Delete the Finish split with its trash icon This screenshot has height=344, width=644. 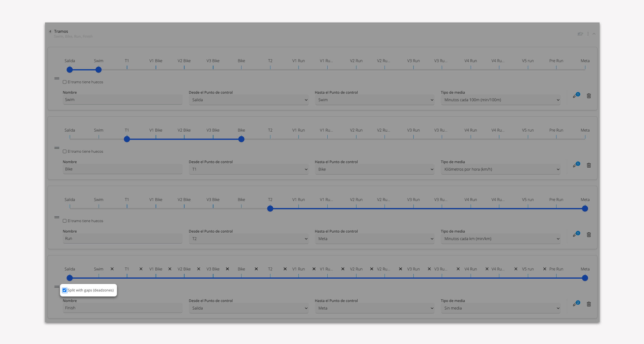point(589,304)
